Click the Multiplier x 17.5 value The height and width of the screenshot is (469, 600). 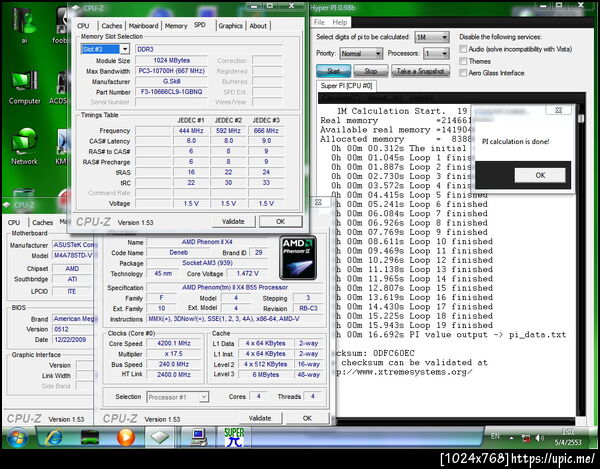coord(174,354)
